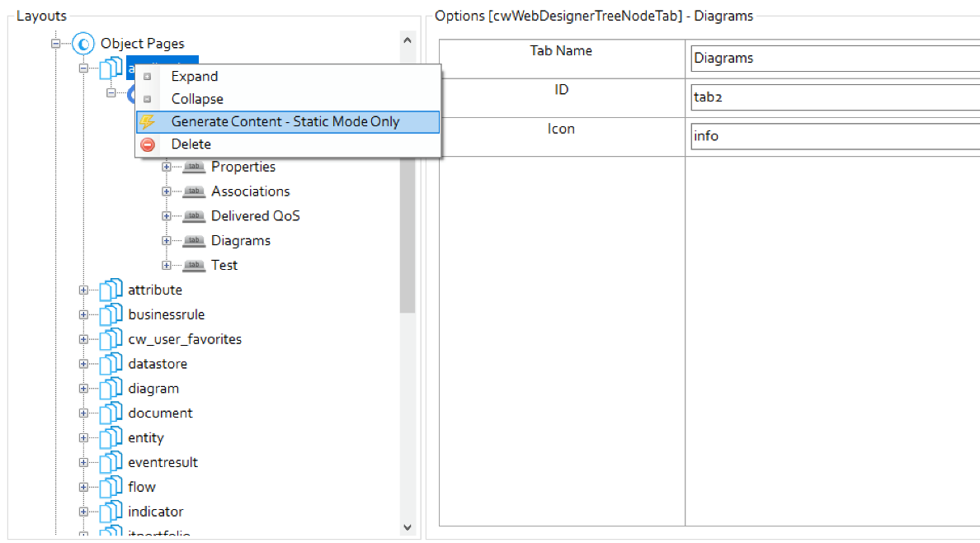Select Collapse from the context menu
This screenshot has height=543, width=980.
pyautogui.click(x=197, y=99)
